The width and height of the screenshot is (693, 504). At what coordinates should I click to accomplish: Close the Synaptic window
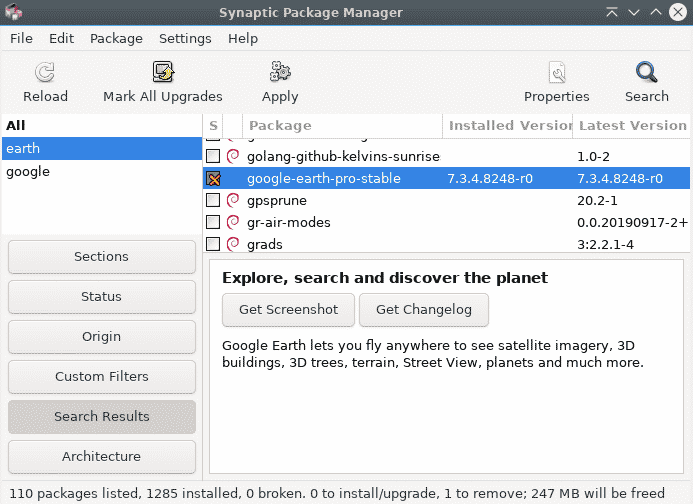tap(678, 12)
